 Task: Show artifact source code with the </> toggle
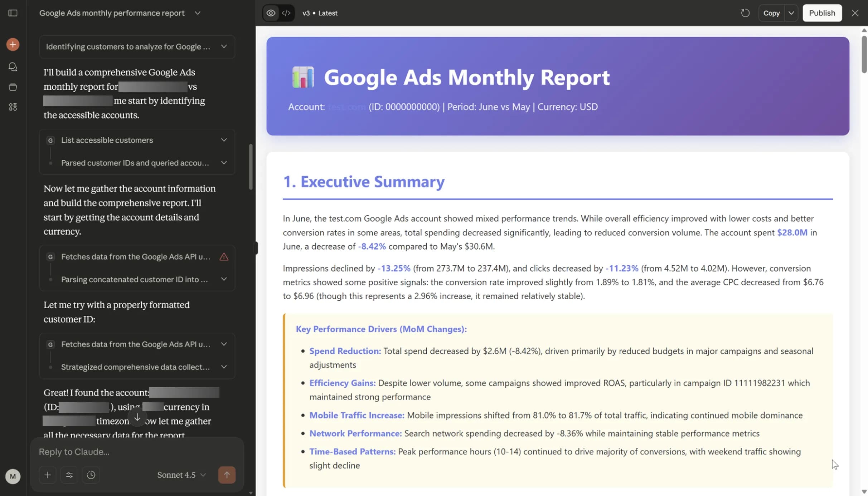click(x=286, y=13)
